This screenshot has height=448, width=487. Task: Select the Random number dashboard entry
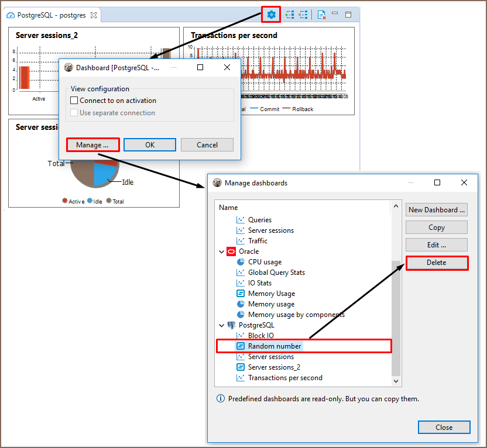[x=275, y=346]
